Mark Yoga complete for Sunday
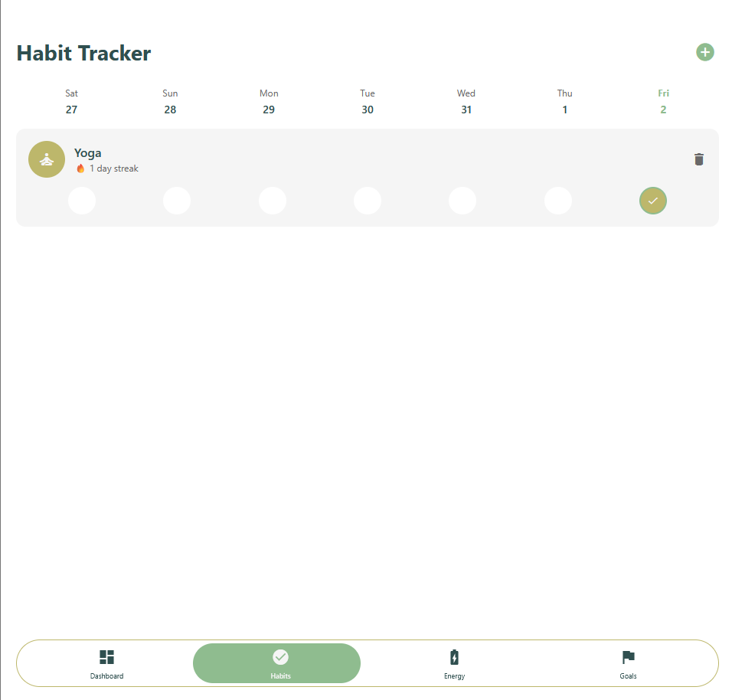732x700 pixels. click(177, 201)
